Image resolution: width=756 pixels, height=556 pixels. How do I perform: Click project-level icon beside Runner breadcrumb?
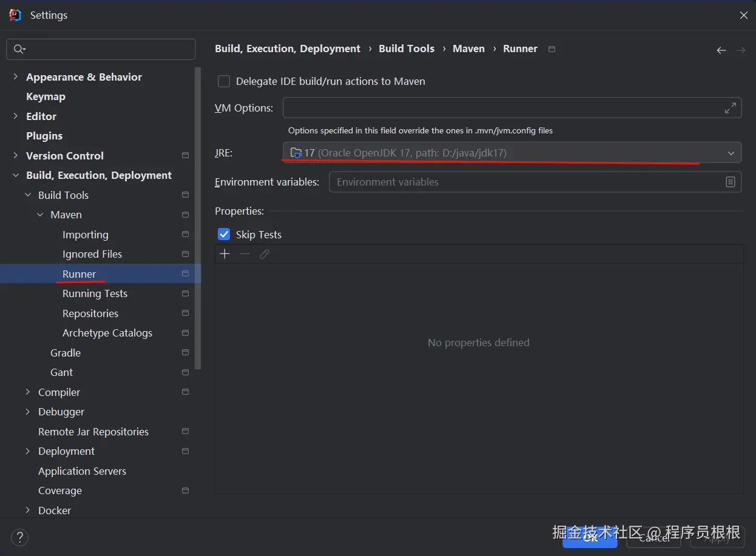click(x=552, y=49)
